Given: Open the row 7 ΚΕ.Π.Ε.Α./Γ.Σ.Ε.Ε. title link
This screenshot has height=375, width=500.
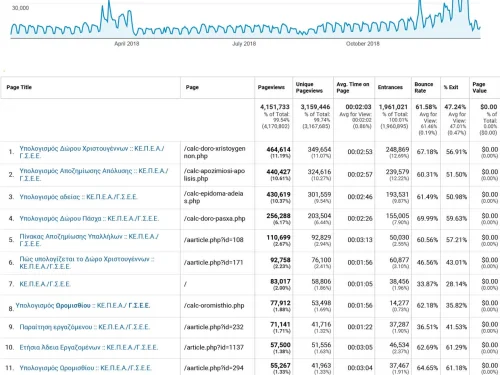Looking at the screenshot, I should point(45,284).
